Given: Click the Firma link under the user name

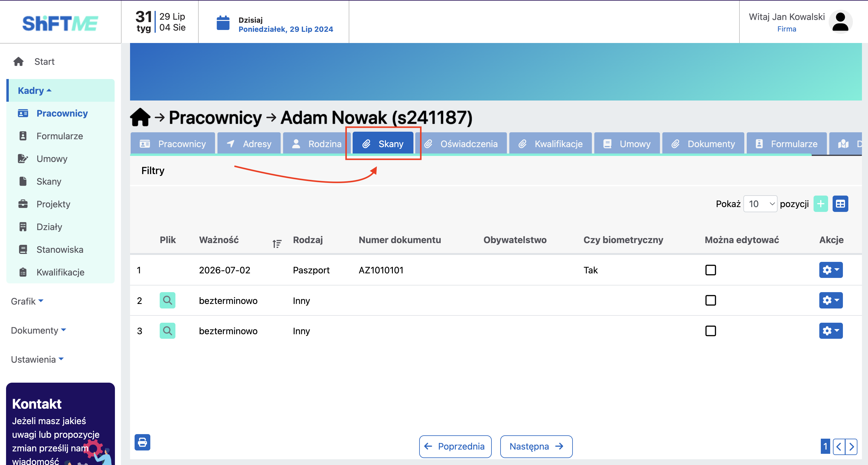Looking at the screenshot, I should pos(786,29).
